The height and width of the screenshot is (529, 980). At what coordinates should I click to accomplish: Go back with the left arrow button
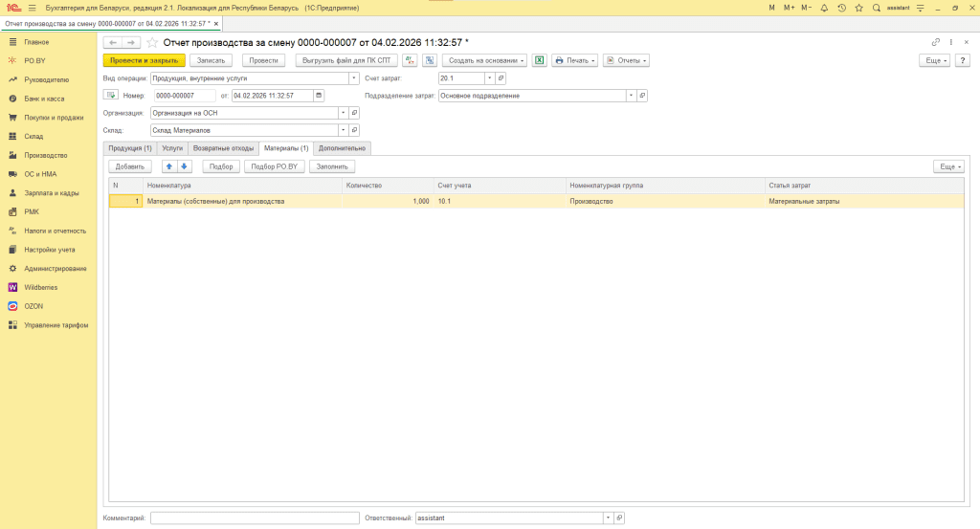pyautogui.click(x=113, y=42)
